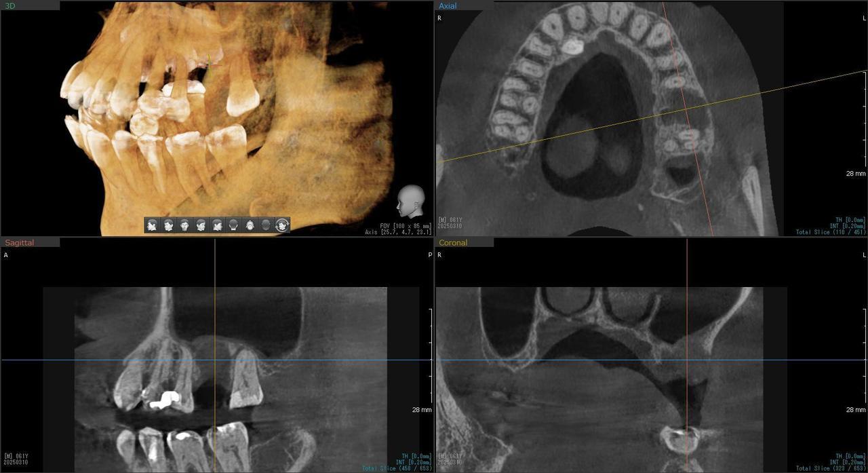Click the Total Slice text in Coronal view
The height and width of the screenshot is (473, 868).
(831, 468)
